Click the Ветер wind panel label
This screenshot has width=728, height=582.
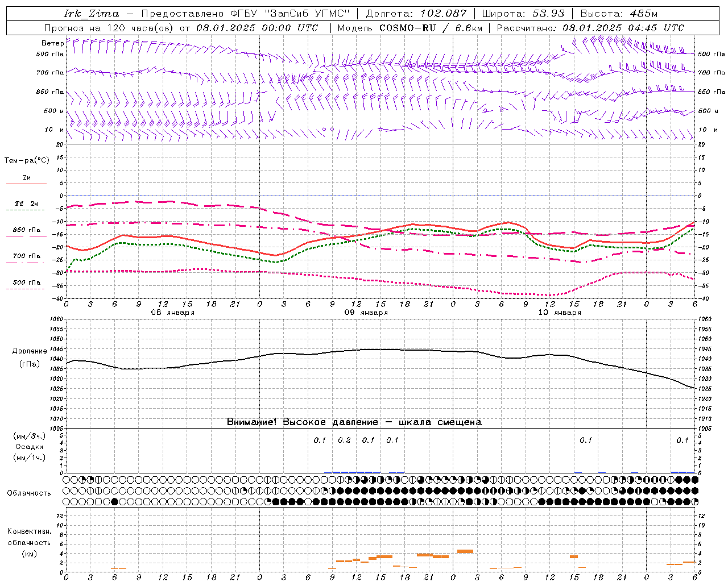(x=52, y=43)
